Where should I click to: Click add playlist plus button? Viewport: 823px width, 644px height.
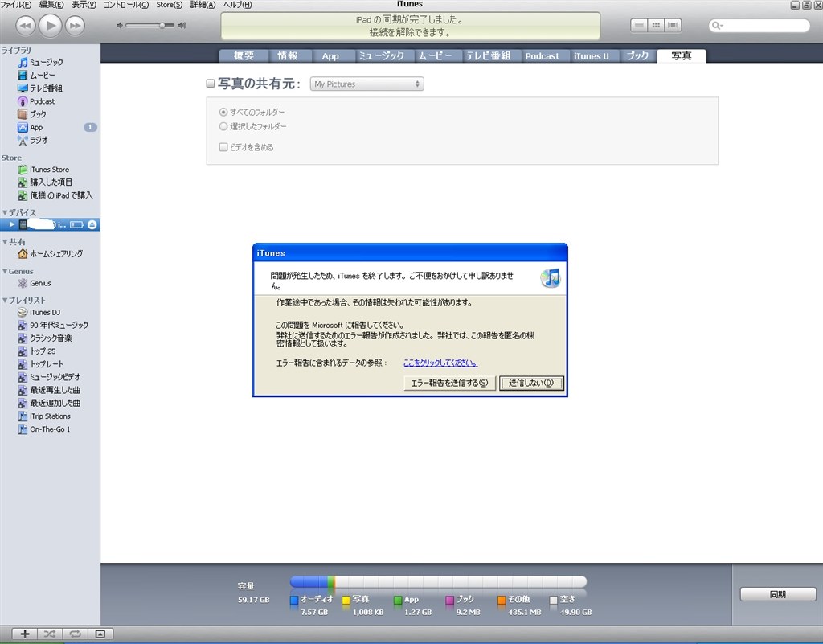pyautogui.click(x=25, y=634)
